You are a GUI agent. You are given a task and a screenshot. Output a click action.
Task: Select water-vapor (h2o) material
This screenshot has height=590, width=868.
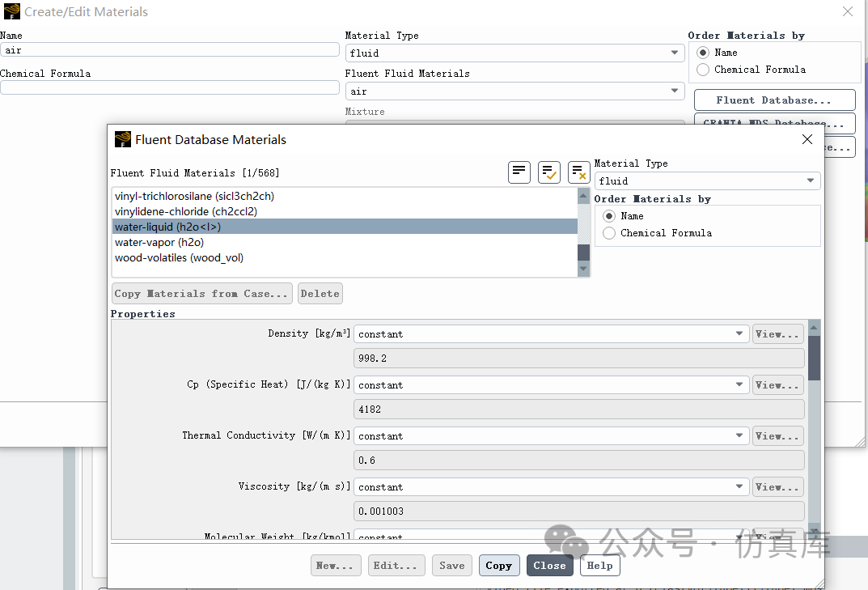tap(345, 243)
